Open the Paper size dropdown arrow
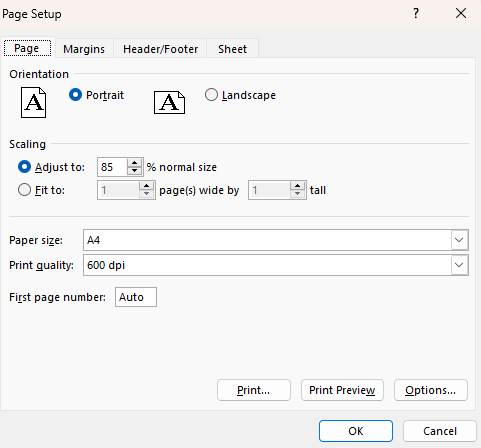 [x=459, y=240]
